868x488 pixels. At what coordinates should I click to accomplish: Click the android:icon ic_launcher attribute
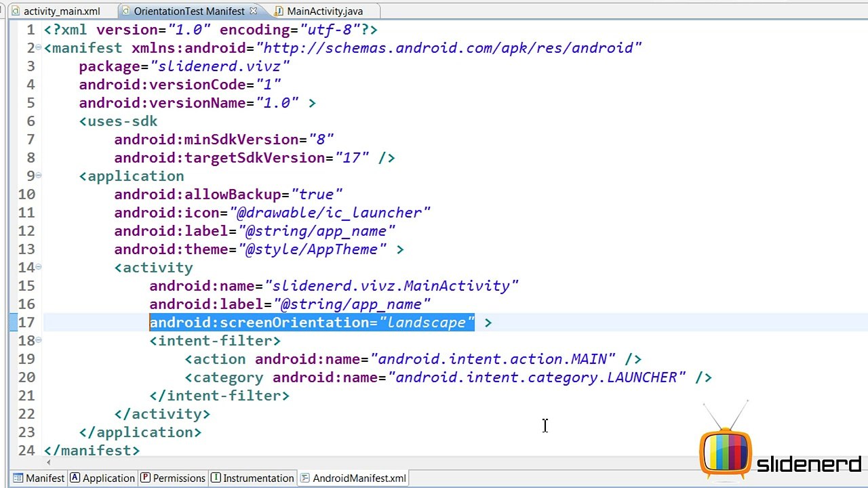[273, 213]
